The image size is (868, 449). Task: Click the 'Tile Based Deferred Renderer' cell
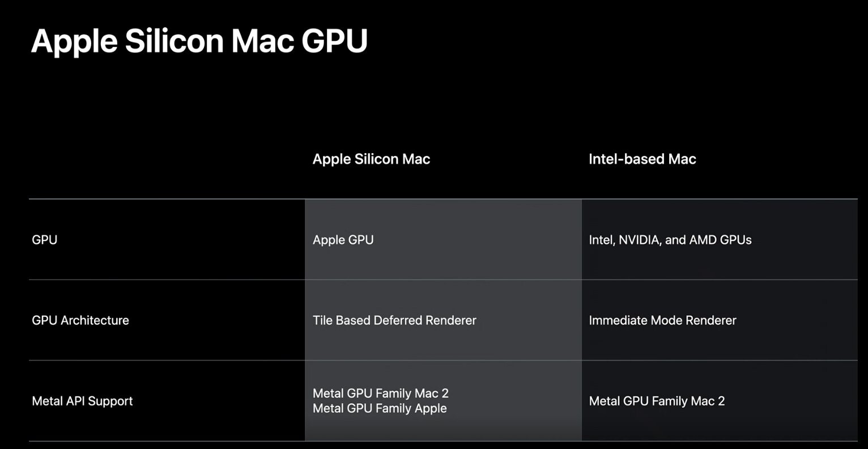click(x=394, y=320)
